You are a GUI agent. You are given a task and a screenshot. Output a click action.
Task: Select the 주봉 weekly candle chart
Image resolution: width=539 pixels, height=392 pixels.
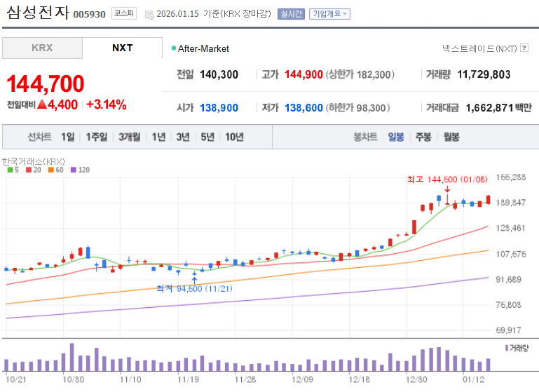(423, 137)
